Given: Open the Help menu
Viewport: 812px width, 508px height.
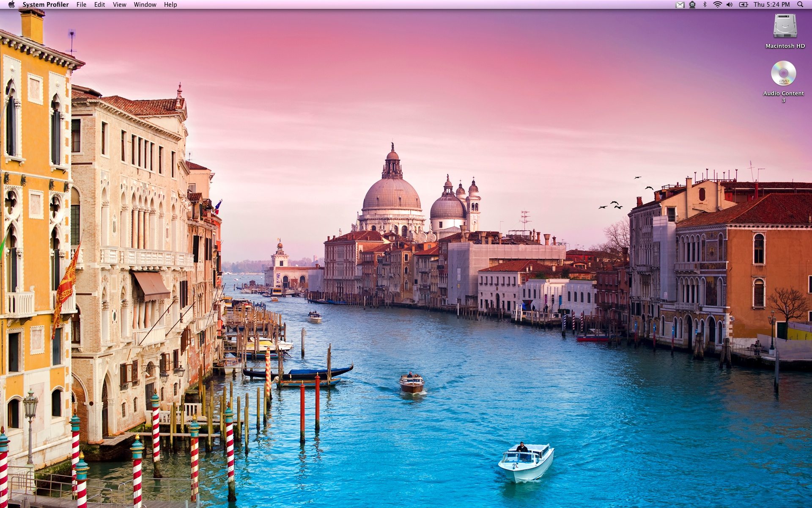Looking at the screenshot, I should point(170,5).
